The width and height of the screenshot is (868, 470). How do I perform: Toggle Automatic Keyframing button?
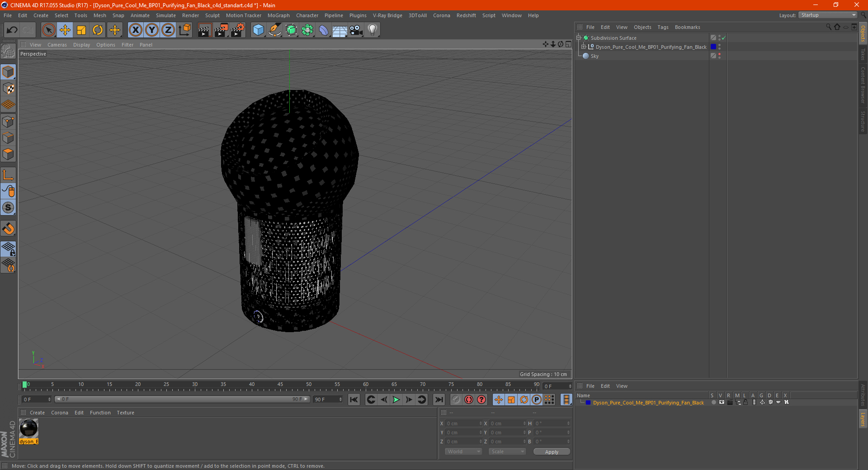pyautogui.click(x=469, y=399)
